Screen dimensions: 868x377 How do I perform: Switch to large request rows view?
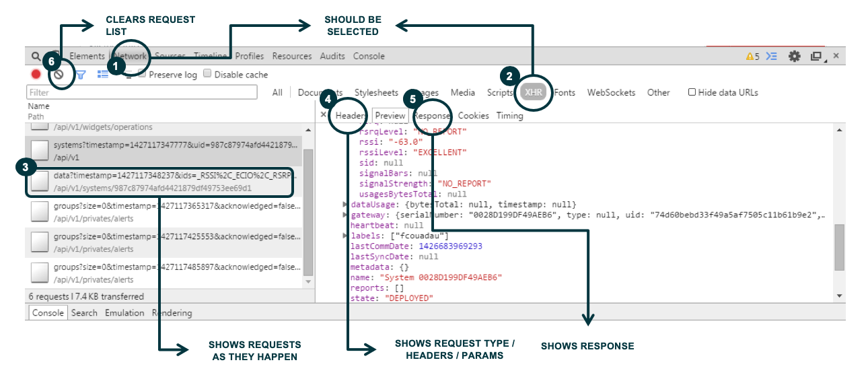(x=103, y=75)
